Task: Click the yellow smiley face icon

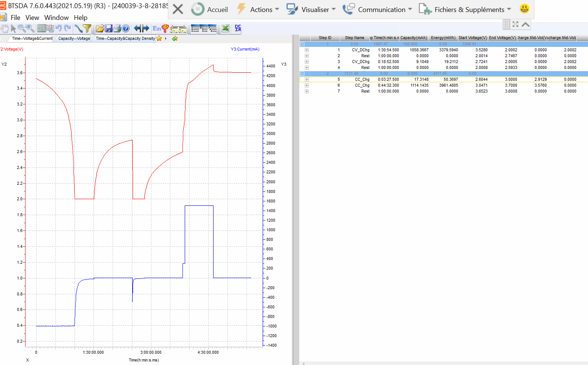Action: (524, 8)
